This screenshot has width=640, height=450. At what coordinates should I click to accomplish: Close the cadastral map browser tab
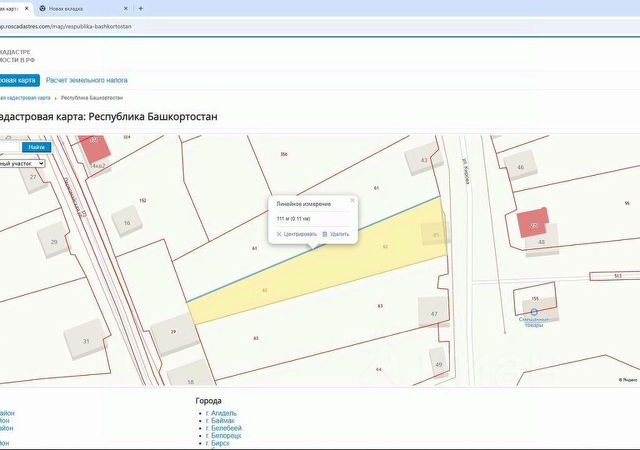tap(27, 8)
